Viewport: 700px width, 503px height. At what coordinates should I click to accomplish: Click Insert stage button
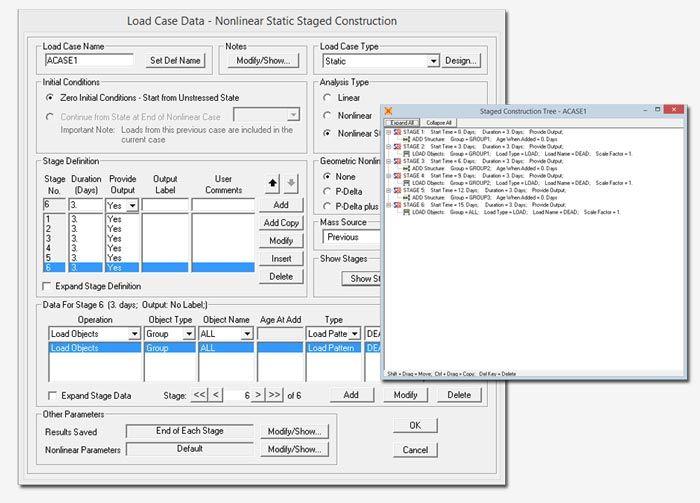pyautogui.click(x=281, y=258)
